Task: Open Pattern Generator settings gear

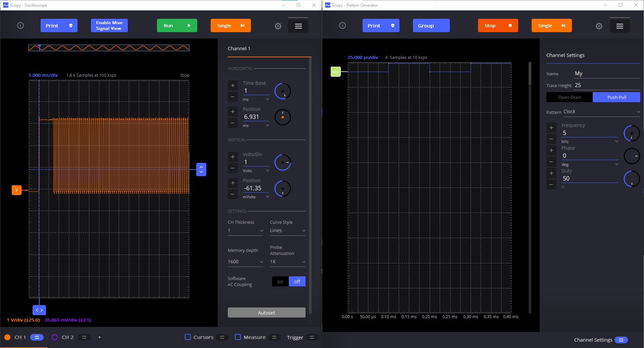Action: [x=599, y=26]
